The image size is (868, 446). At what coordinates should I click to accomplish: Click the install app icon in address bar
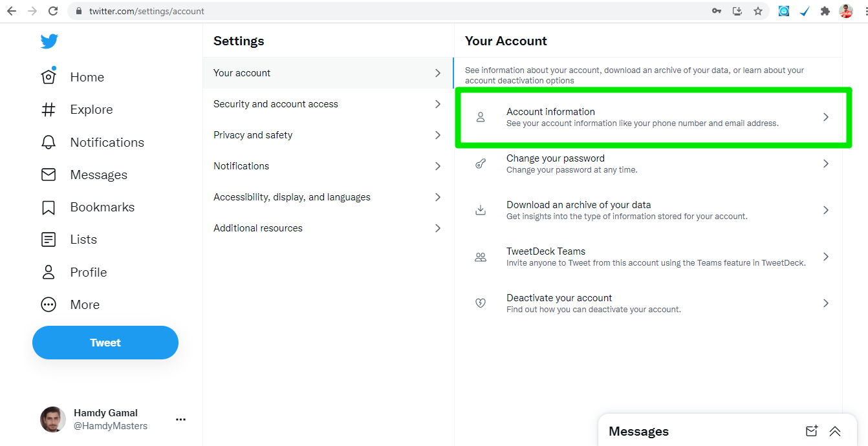pyautogui.click(x=737, y=11)
